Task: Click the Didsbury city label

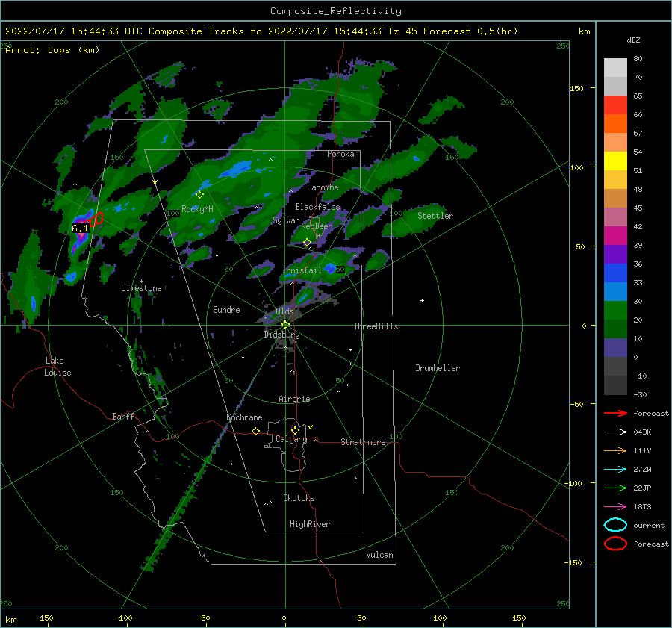Action: [x=282, y=335]
